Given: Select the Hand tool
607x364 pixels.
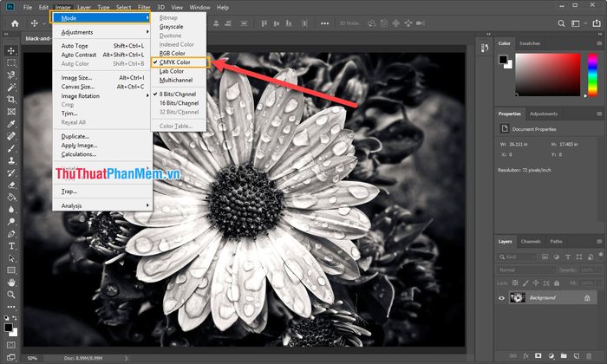Looking at the screenshot, I should coord(11,283).
